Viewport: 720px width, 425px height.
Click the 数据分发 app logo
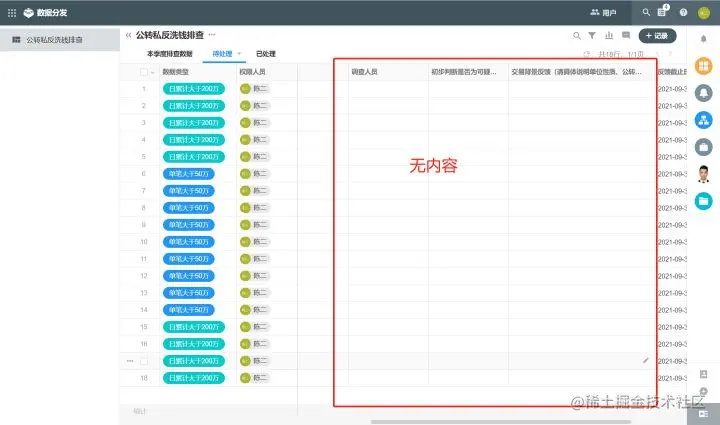(x=28, y=13)
